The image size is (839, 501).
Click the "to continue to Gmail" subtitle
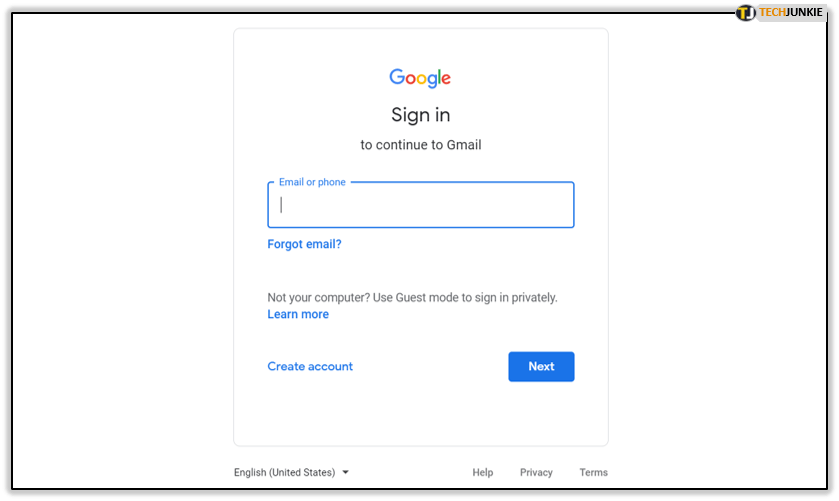tap(421, 145)
